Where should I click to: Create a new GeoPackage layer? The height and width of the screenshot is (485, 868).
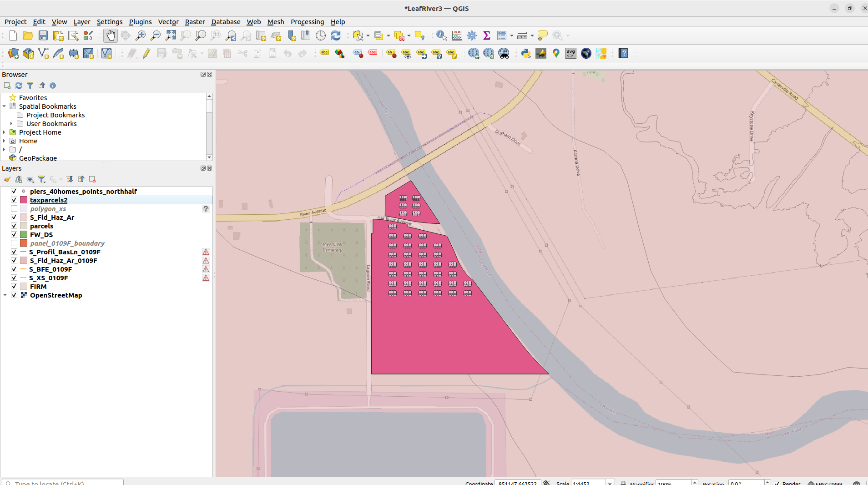click(28, 53)
